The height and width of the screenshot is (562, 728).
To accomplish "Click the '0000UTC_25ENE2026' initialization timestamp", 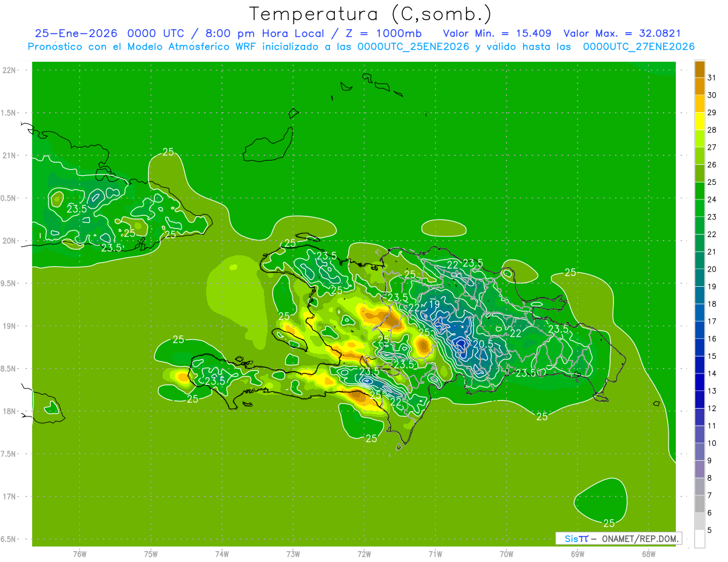I will (x=413, y=47).
